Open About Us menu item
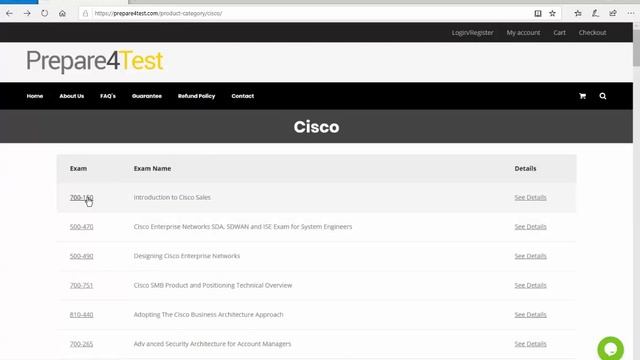 (x=71, y=96)
